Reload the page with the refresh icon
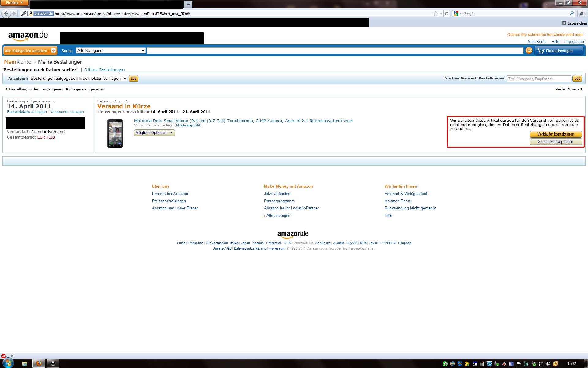 447,13
